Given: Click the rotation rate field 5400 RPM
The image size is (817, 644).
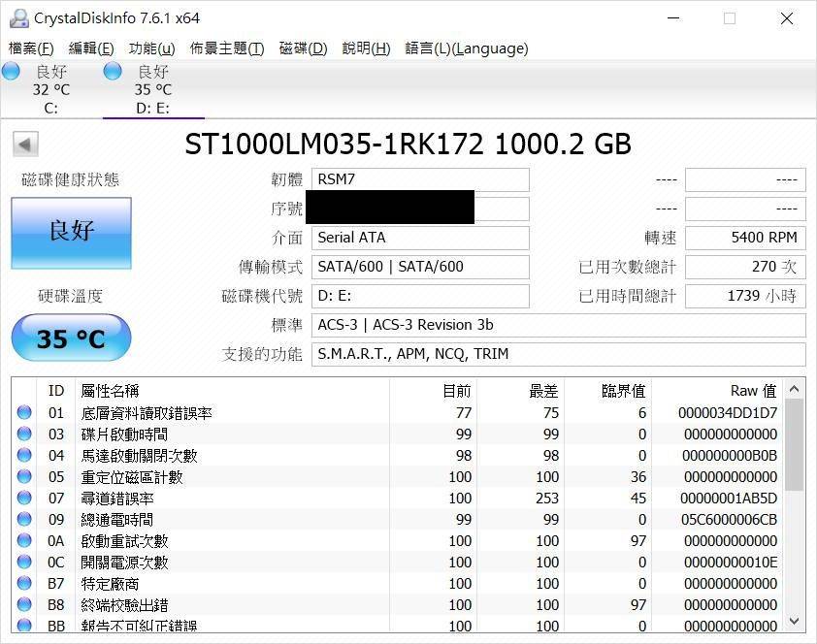Looking at the screenshot, I should click(x=745, y=238).
